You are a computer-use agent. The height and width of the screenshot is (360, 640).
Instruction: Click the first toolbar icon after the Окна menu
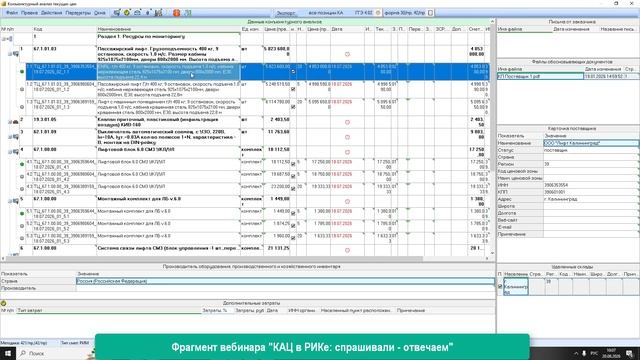pyautogui.click(x=117, y=13)
